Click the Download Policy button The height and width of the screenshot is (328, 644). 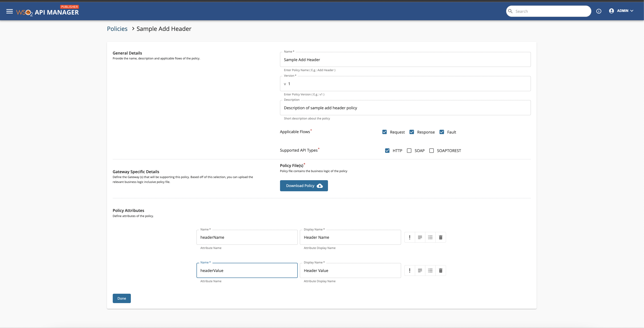304,186
